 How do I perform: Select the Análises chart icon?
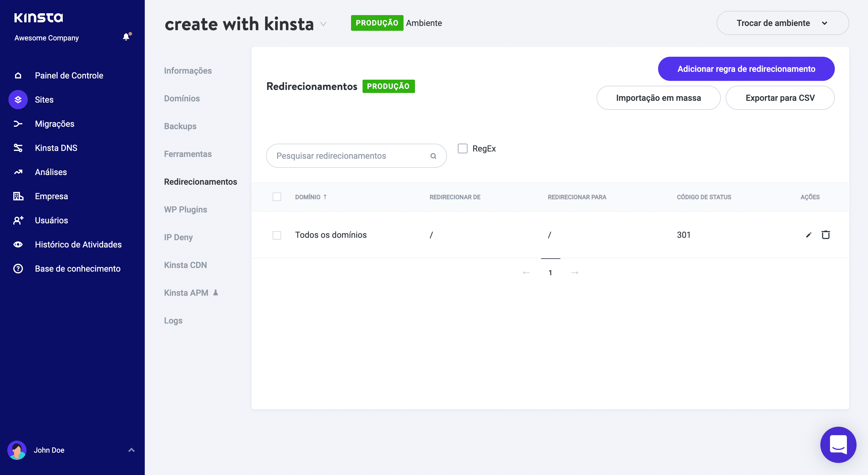[x=18, y=172]
